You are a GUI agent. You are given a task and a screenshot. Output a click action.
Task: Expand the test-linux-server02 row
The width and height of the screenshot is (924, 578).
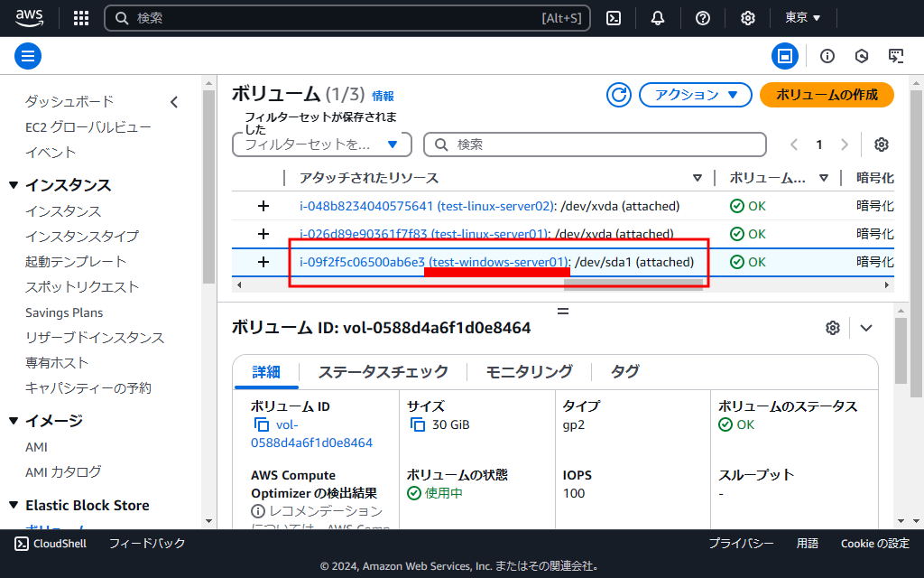click(x=263, y=206)
